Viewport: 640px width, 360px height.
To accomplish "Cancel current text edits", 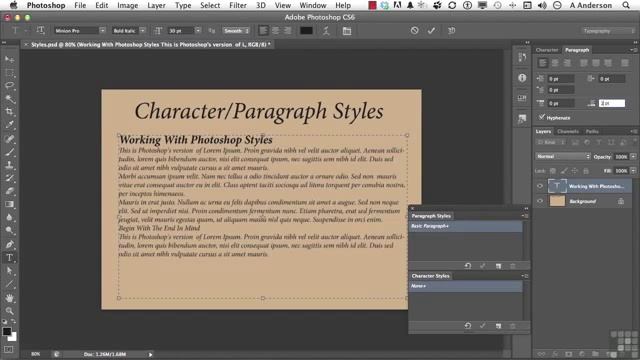I will coord(414,31).
